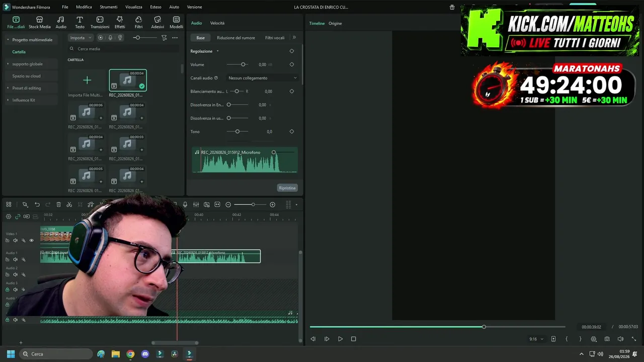Expand the Influence Kit item
The width and height of the screenshot is (644, 362).
pos(8,100)
